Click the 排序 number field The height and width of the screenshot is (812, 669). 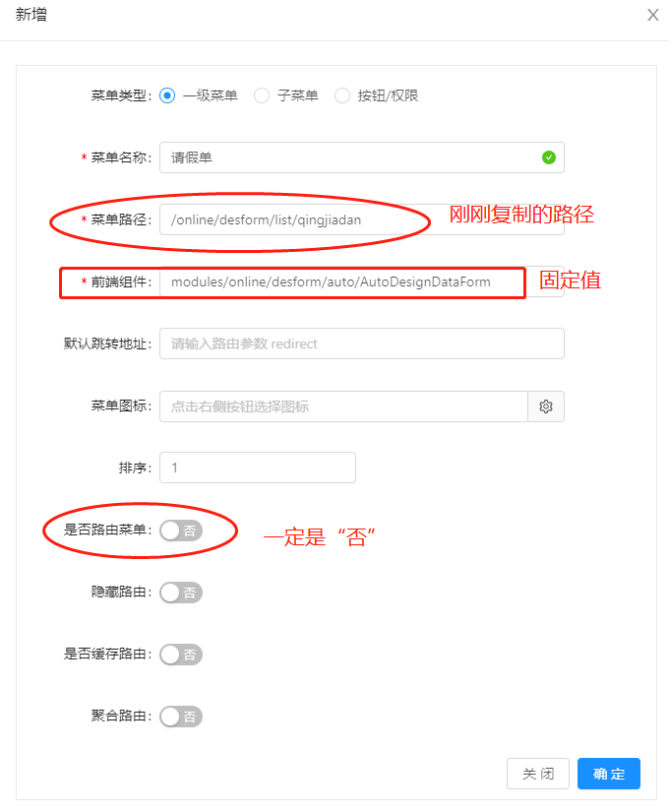pos(258,468)
